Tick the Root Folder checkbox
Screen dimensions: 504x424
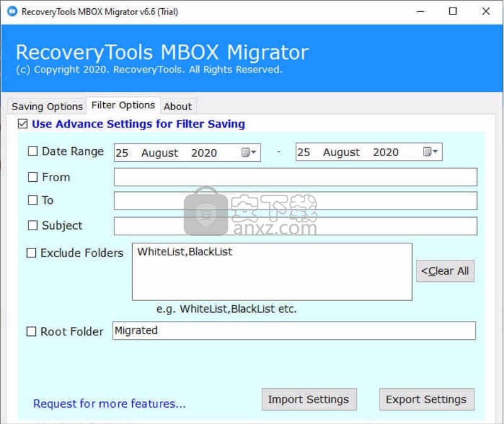coord(31,332)
